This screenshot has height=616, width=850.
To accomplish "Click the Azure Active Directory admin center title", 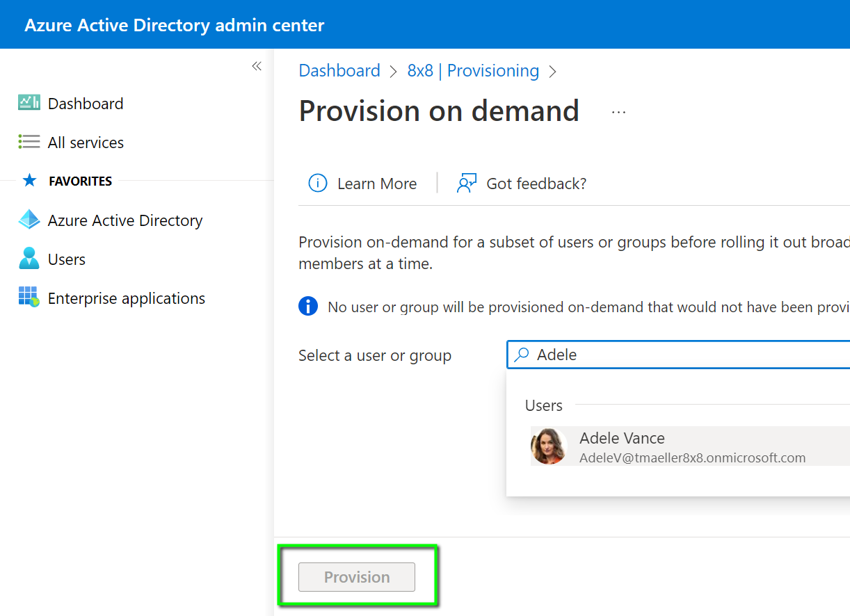I will [175, 26].
